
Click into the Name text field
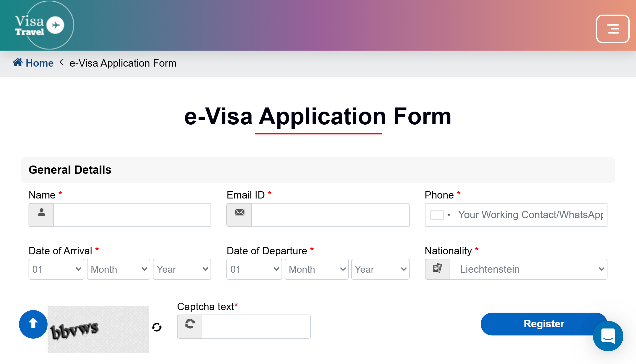(x=132, y=215)
